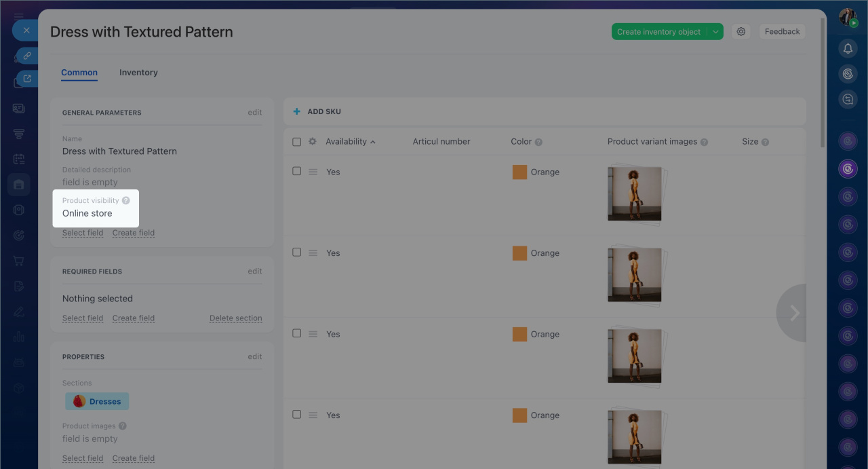Expand the Create inventory object dropdown arrow

click(x=715, y=32)
